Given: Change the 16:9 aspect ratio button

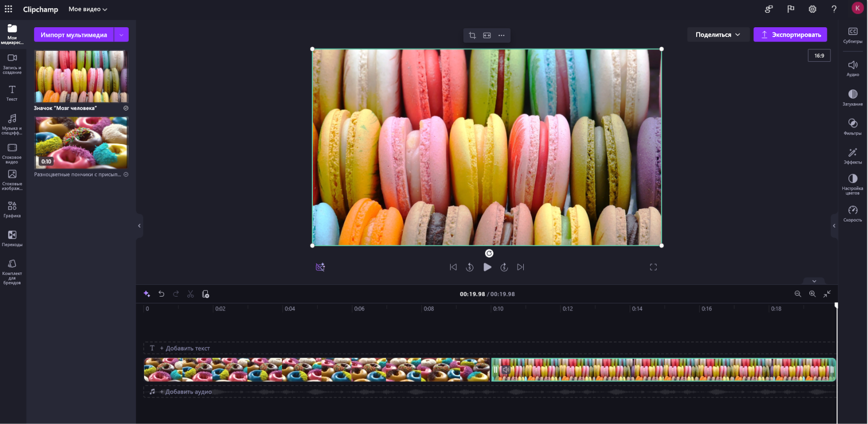Looking at the screenshot, I should tap(819, 56).
